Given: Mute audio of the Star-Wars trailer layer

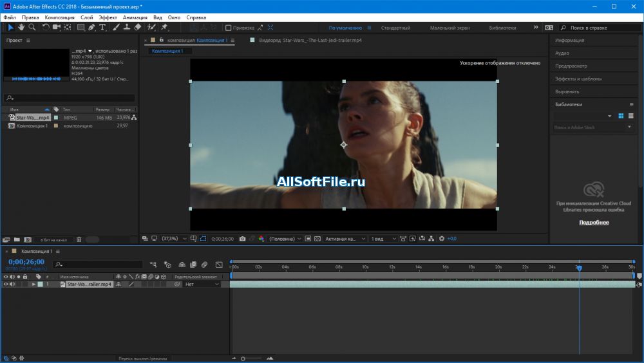Looking at the screenshot, I should tap(12, 284).
